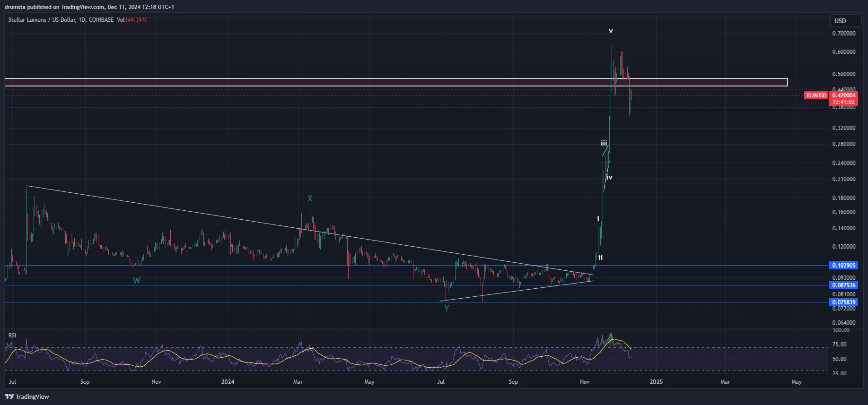Viewport: 868px width, 405px height.
Task: Click the green 'Y' wave label
Action: point(447,309)
